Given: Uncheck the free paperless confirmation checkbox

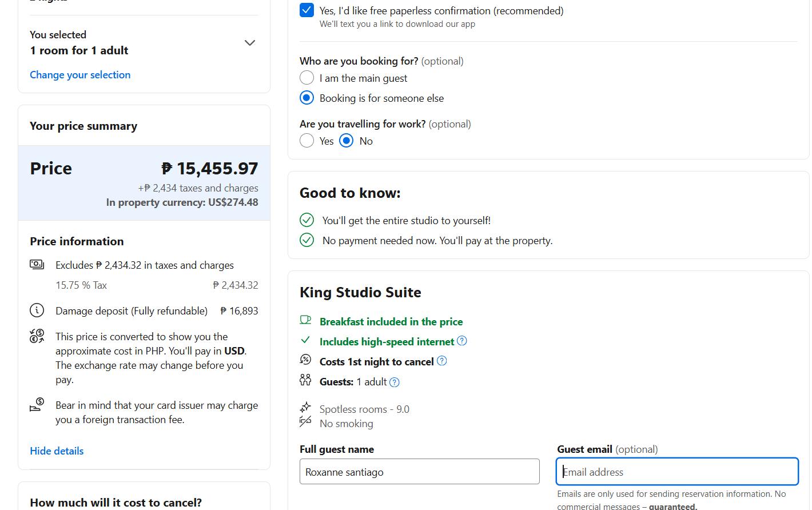Looking at the screenshot, I should [x=307, y=10].
